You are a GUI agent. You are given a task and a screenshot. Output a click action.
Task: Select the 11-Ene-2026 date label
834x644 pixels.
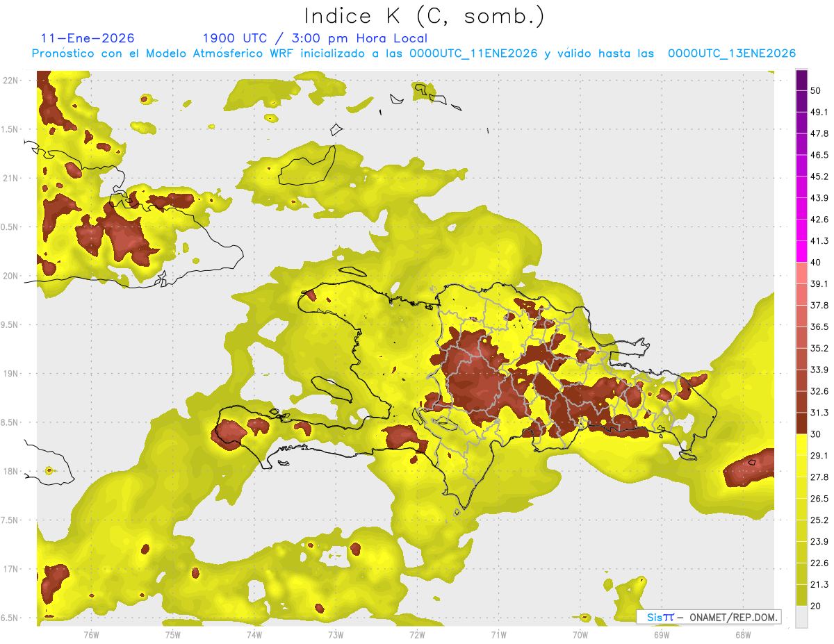point(88,38)
